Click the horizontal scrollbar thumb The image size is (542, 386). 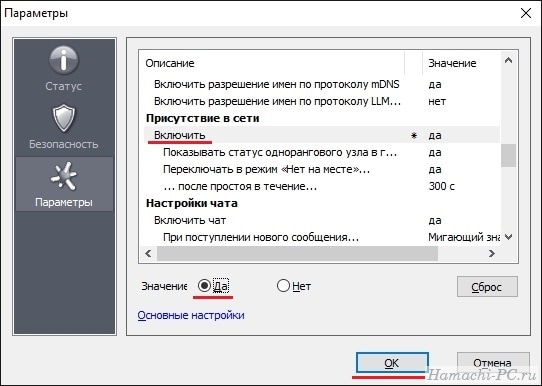click(x=297, y=254)
